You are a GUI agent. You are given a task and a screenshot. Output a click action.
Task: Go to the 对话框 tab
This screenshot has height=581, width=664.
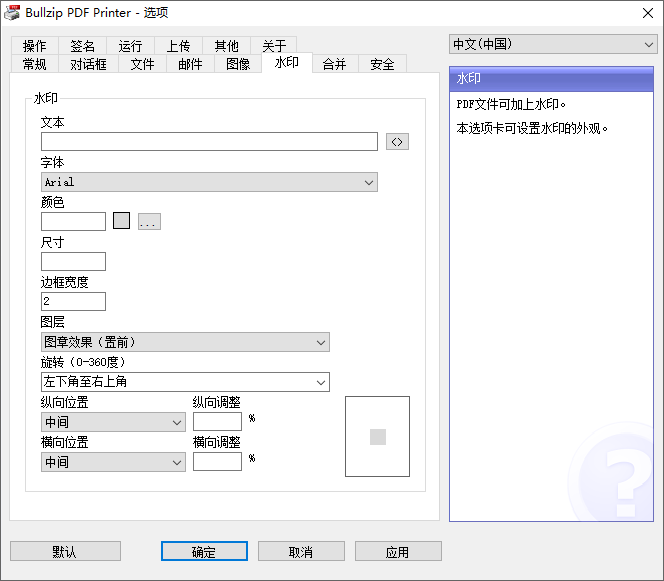89,64
